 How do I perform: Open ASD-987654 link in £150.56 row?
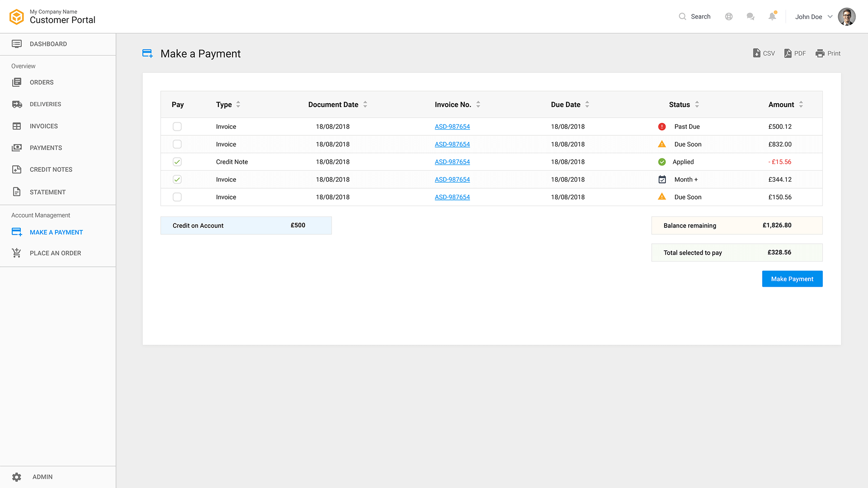(x=452, y=197)
